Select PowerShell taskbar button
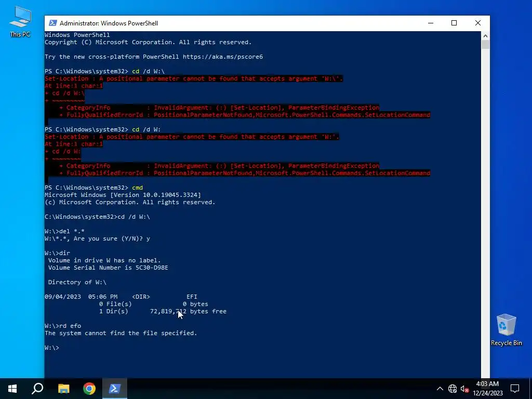Image resolution: width=532 pixels, height=399 pixels. (114, 389)
